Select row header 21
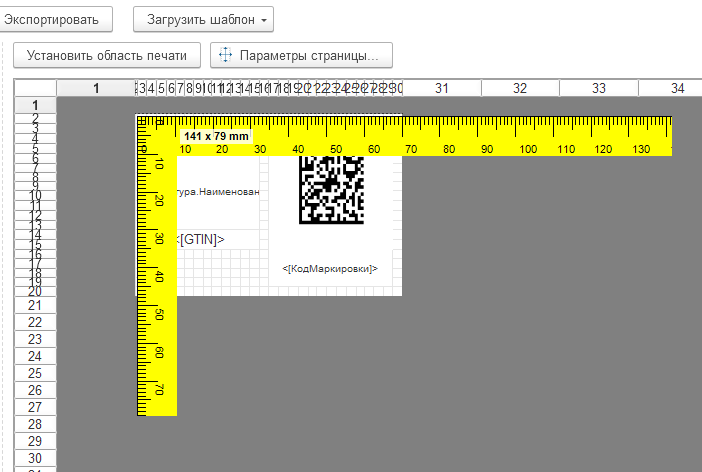 click(35, 305)
